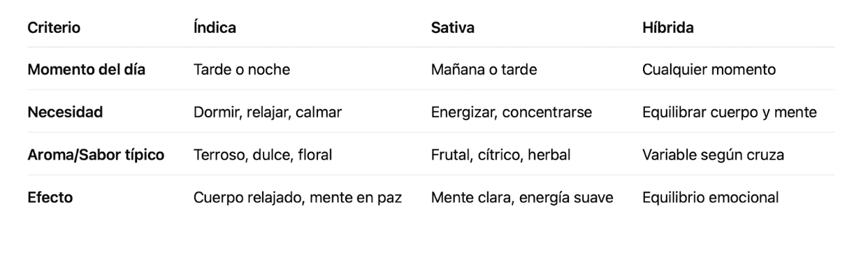Viewport: 868px width, 256px height.
Task: Select the Equilibrar cuerpo y mente cell
Action: (730, 113)
